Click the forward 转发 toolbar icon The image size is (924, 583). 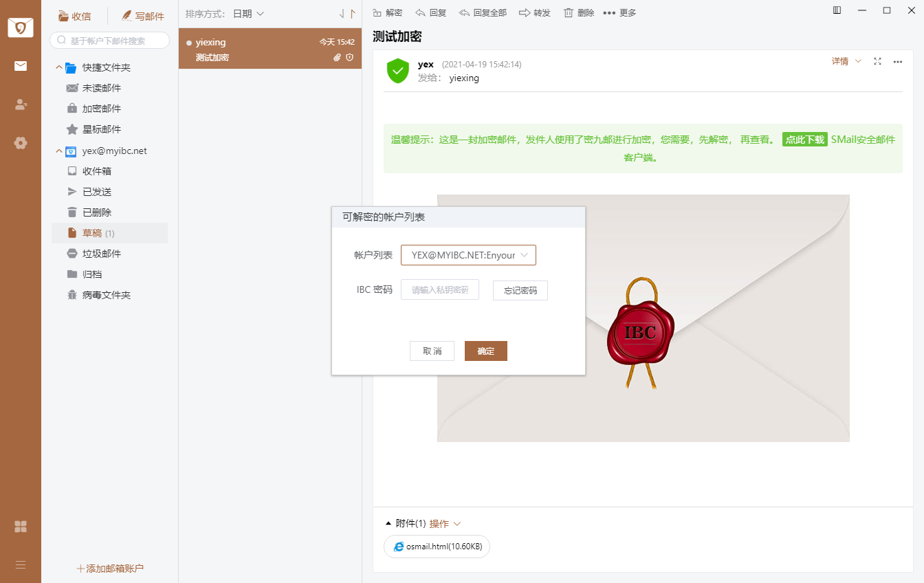point(525,13)
